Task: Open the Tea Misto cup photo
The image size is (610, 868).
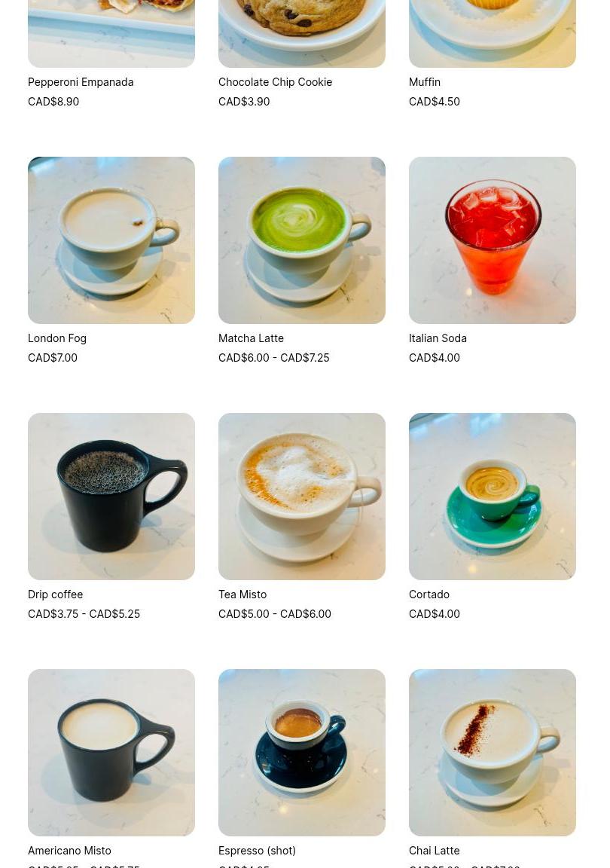Action: (x=302, y=497)
